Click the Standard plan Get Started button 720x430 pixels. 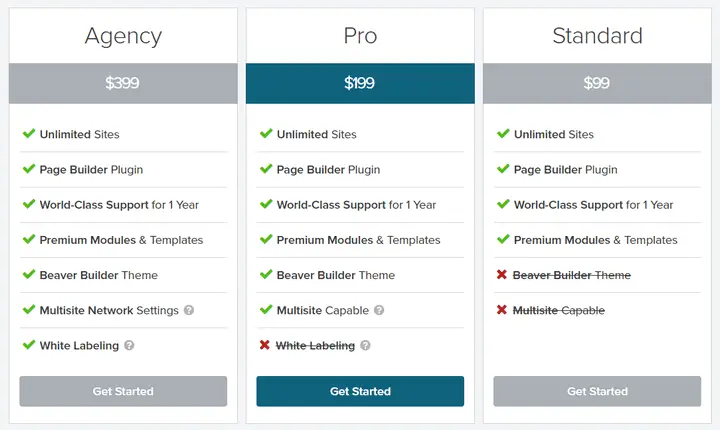[597, 391]
